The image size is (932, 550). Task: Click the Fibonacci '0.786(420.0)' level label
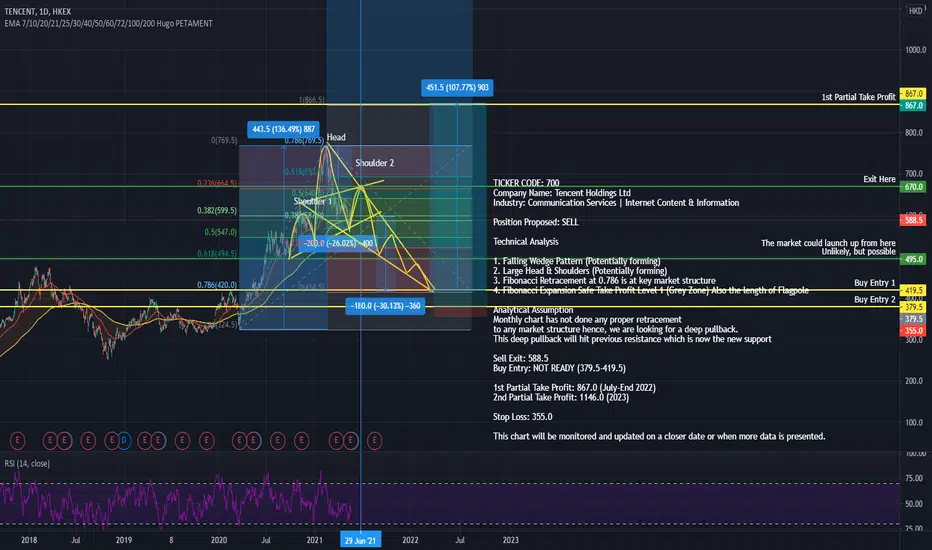(216, 285)
